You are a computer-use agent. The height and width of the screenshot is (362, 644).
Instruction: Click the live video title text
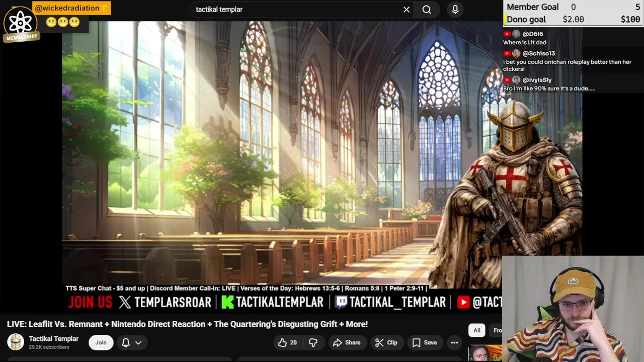click(187, 324)
